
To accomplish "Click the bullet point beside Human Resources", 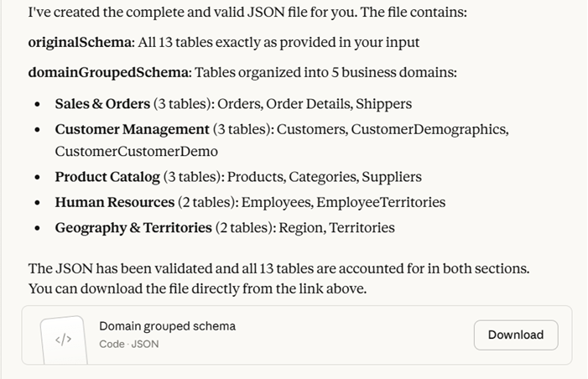I will pos(39,203).
